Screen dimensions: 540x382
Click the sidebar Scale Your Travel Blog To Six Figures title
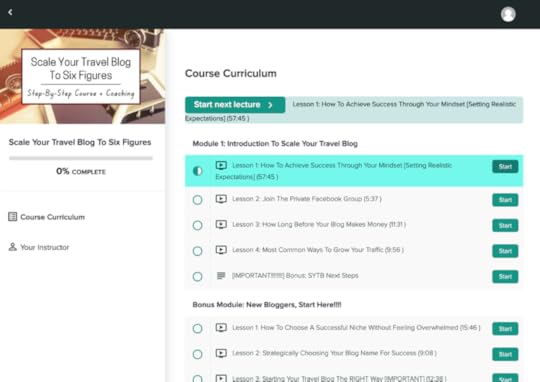point(80,142)
